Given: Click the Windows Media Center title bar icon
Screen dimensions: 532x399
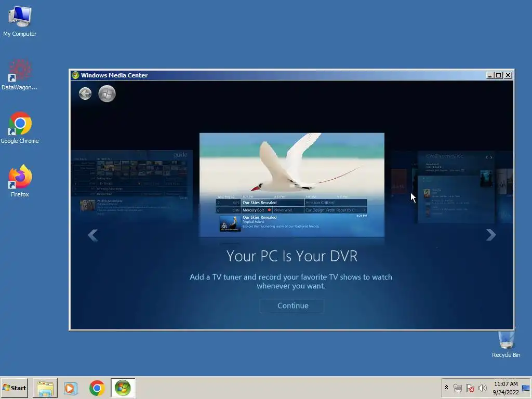Looking at the screenshot, I should tap(75, 75).
